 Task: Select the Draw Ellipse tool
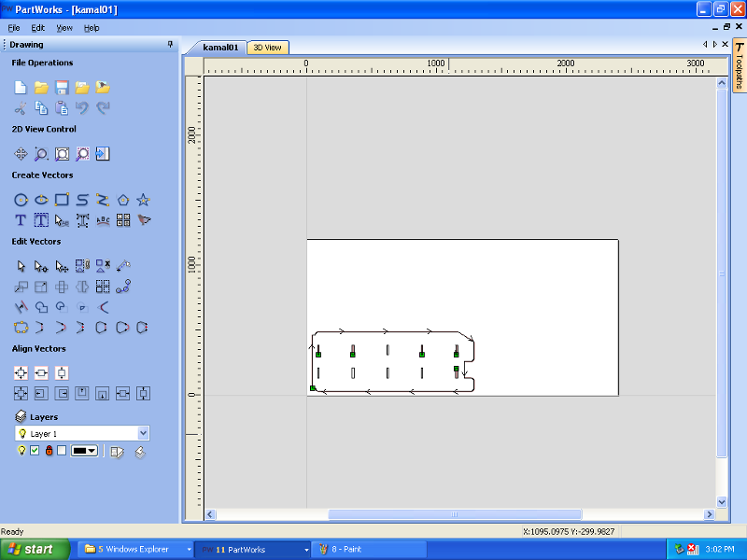pyautogui.click(x=41, y=200)
